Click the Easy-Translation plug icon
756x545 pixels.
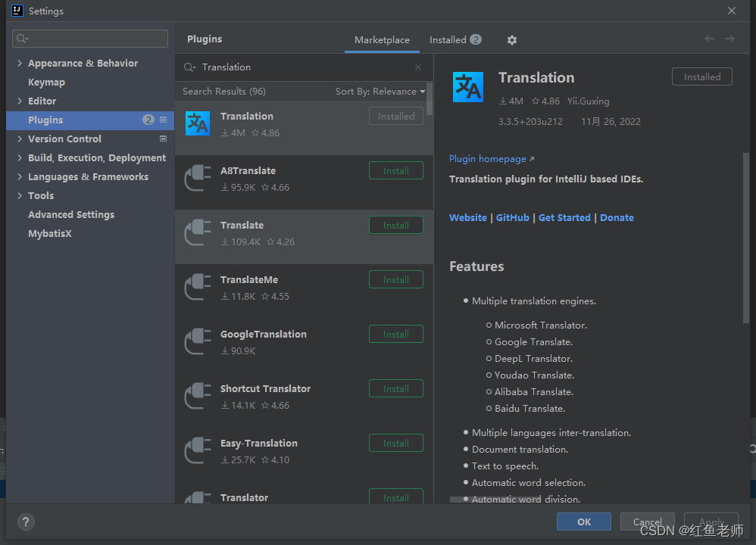coord(198,450)
